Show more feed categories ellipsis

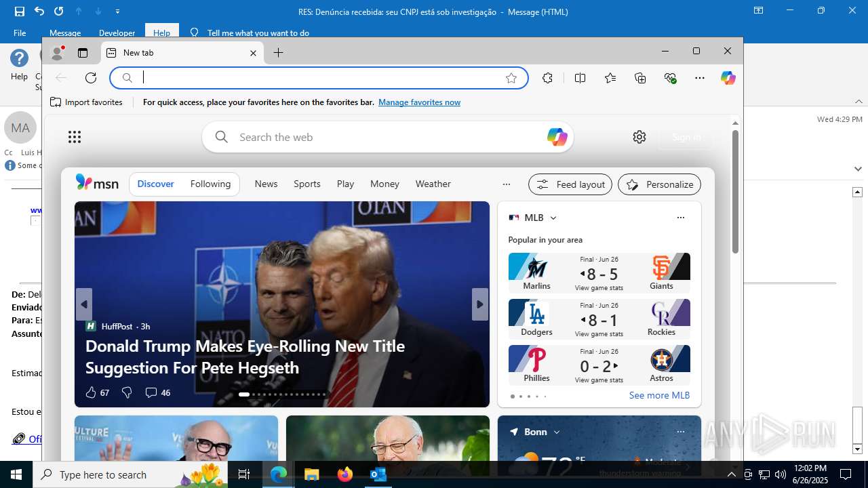(506, 184)
